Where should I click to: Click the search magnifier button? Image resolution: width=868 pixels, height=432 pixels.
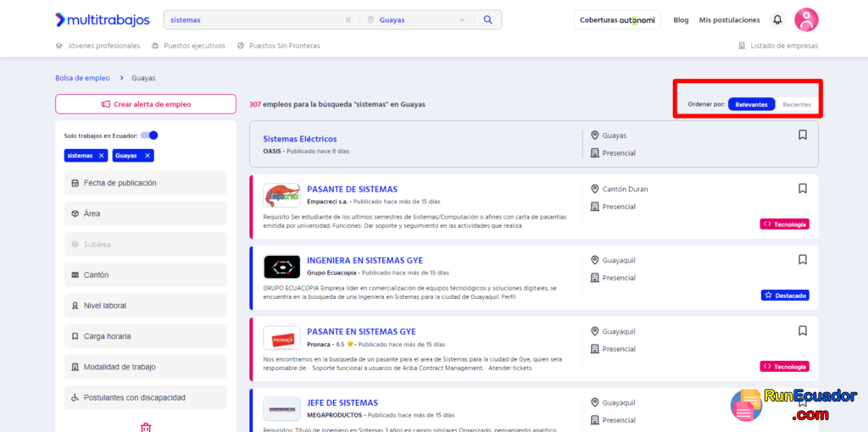coord(487,20)
